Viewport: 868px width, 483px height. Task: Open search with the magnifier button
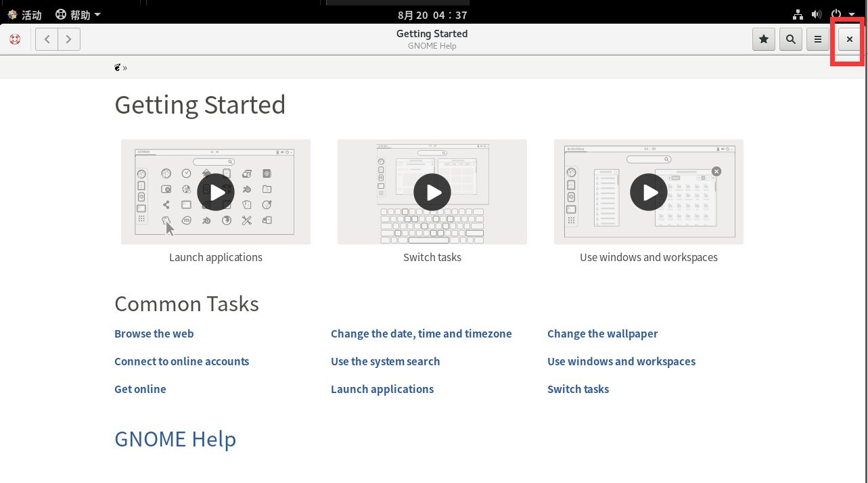[791, 39]
